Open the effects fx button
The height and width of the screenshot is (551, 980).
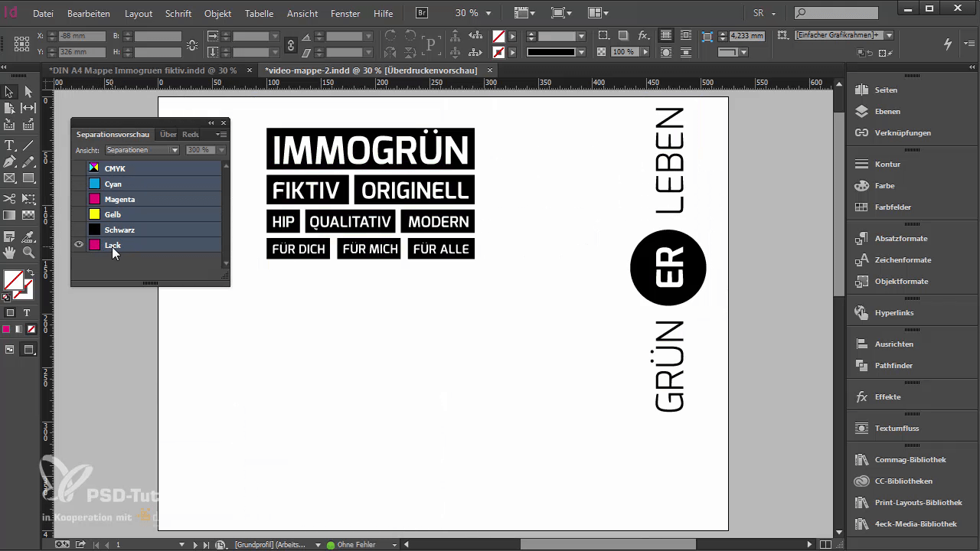pos(643,36)
